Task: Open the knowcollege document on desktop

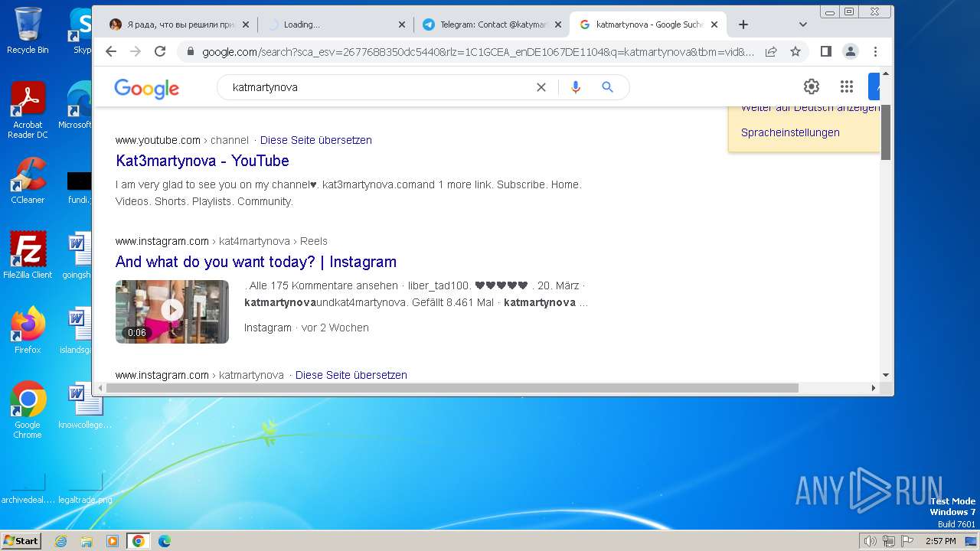Action: (84, 406)
